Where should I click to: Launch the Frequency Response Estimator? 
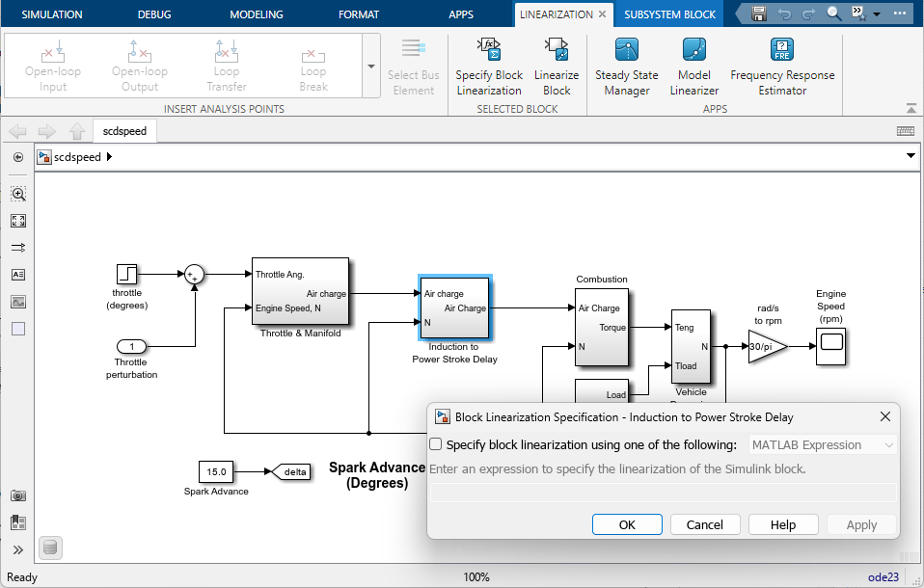(x=782, y=66)
